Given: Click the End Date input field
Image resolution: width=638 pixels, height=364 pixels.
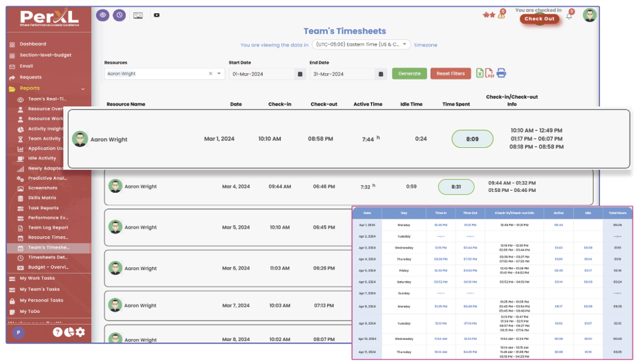Looking at the screenshot, I should point(342,74).
